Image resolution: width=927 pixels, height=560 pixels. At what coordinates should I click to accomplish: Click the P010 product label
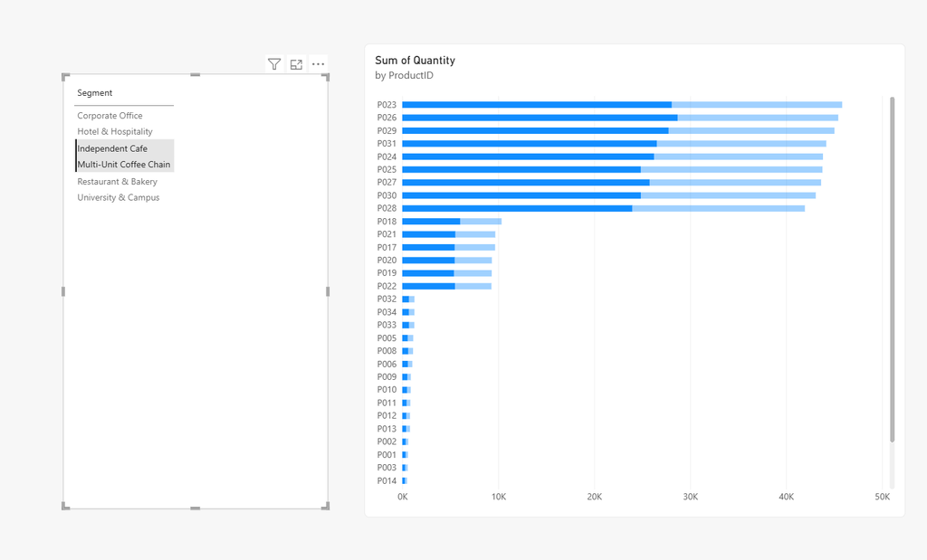click(x=387, y=390)
